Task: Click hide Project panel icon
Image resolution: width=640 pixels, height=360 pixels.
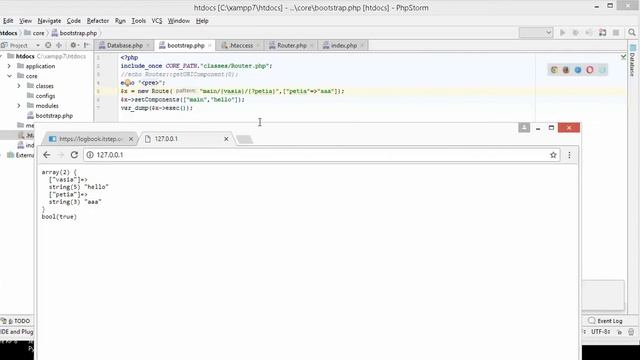Action: [x=87, y=45]
